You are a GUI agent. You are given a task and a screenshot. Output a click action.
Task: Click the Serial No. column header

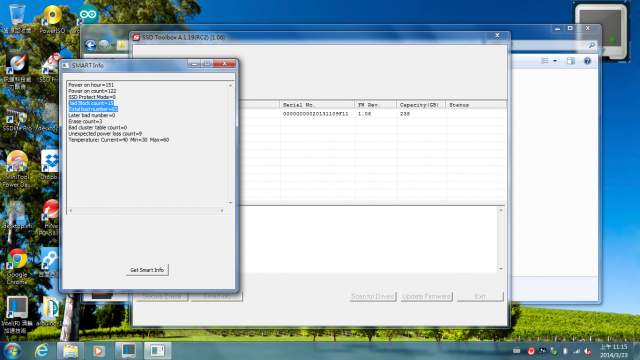[x=317, y=105]
